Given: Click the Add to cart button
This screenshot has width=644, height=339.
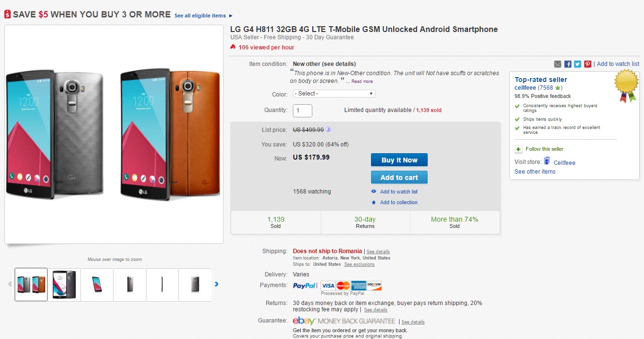Looking at the screenshot, I should pyautogui.click(x=399, y=178).
